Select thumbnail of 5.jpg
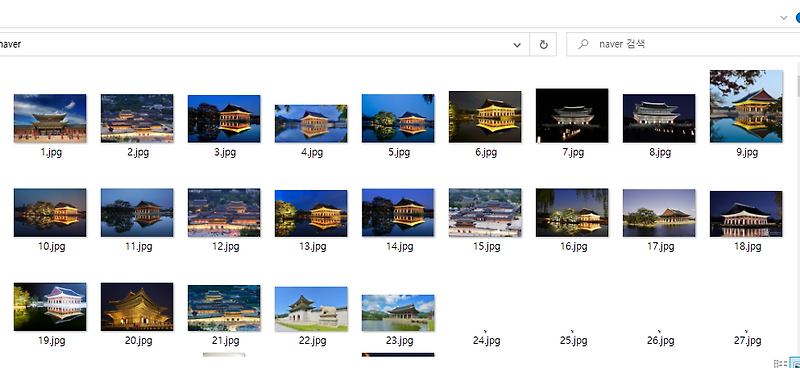The image size is (800, 368). [x=398, y=118]
